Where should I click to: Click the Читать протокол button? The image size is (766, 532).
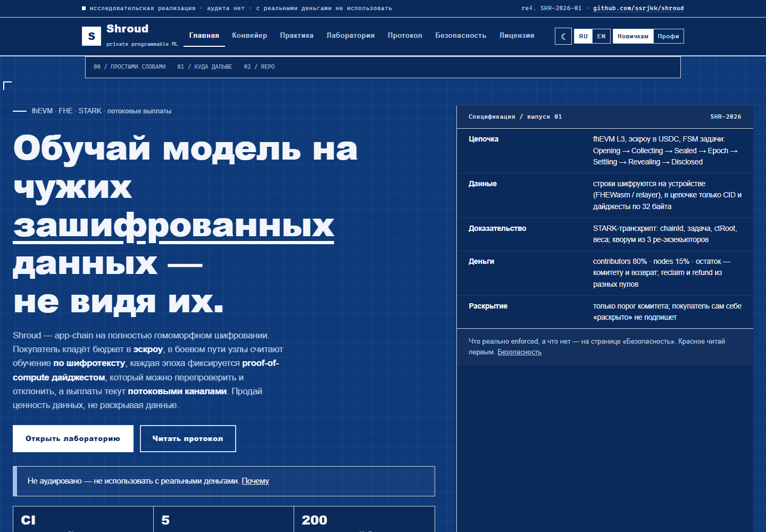pyautogui.click(x=188, y=438)
